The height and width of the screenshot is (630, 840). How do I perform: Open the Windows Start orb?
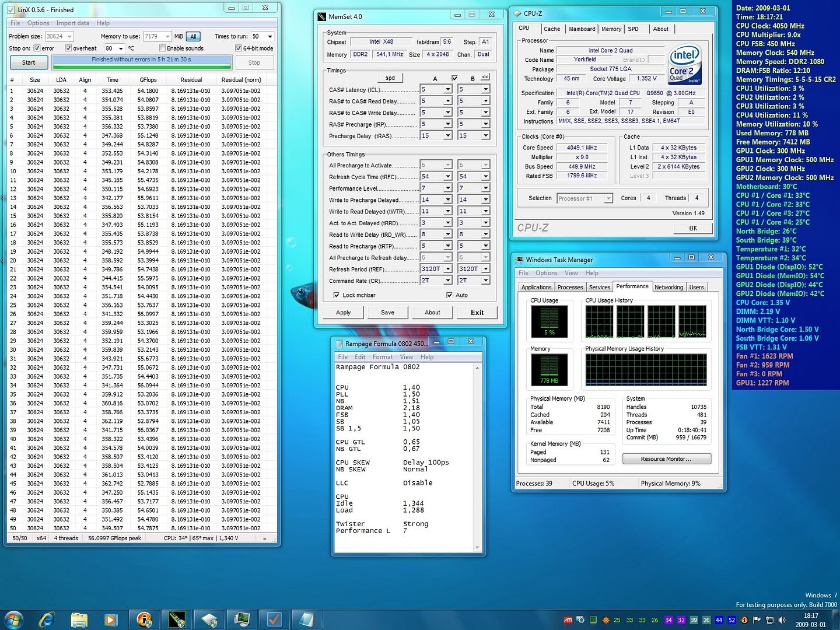point(13,619)
